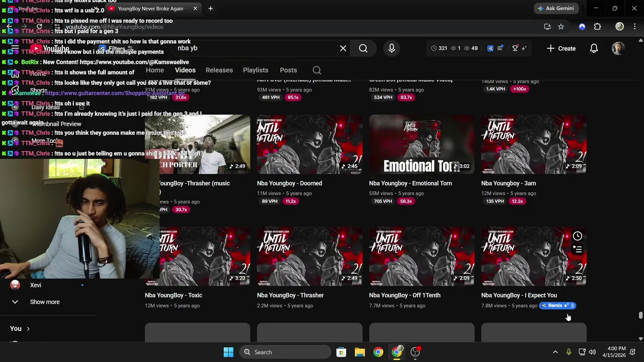The width and height of the screenshot is (644, 362).
Task: Click the Create button
Action: coord(561,48)
